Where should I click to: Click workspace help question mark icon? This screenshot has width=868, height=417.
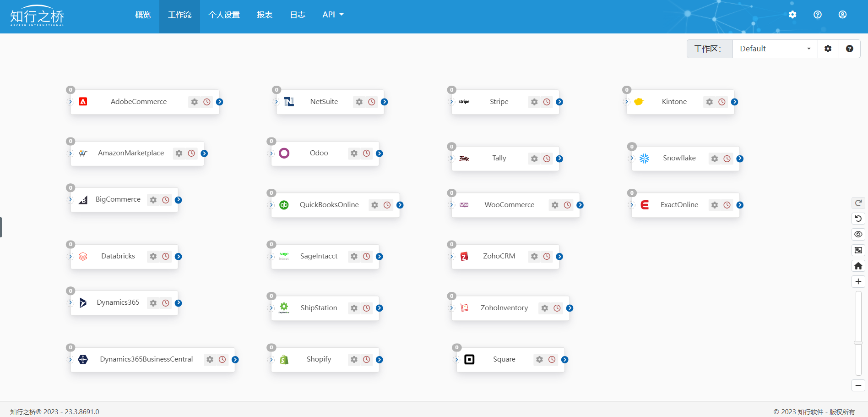click(850, 49)
